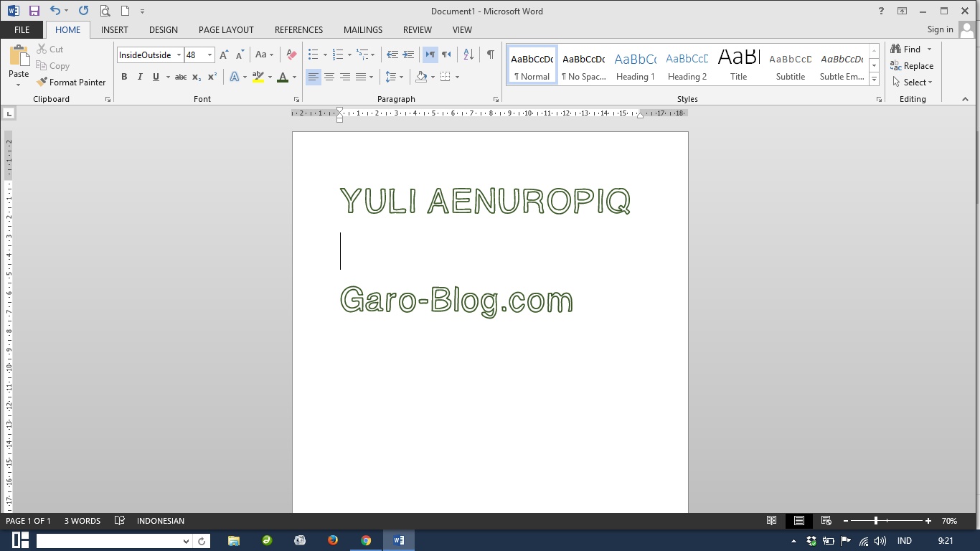Toggle underline formatting
This screenshot has width=980, height=551.
click(156, 77)
